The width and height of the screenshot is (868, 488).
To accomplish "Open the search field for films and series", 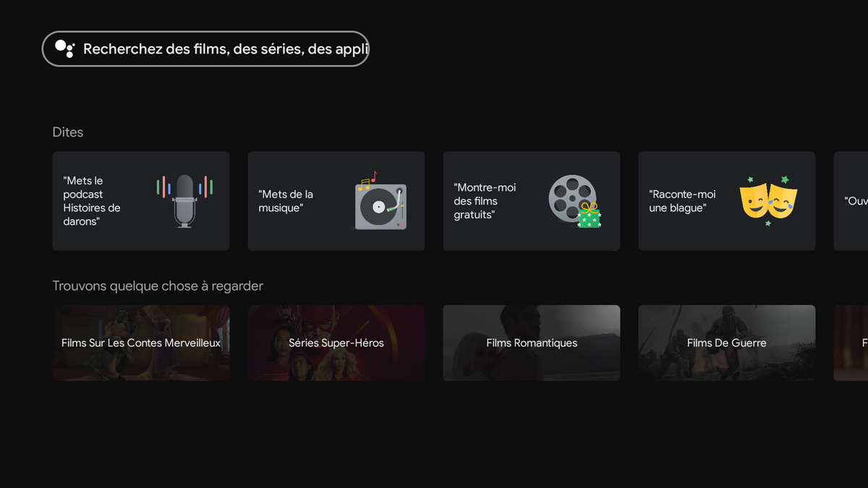I will click(205, 48).
